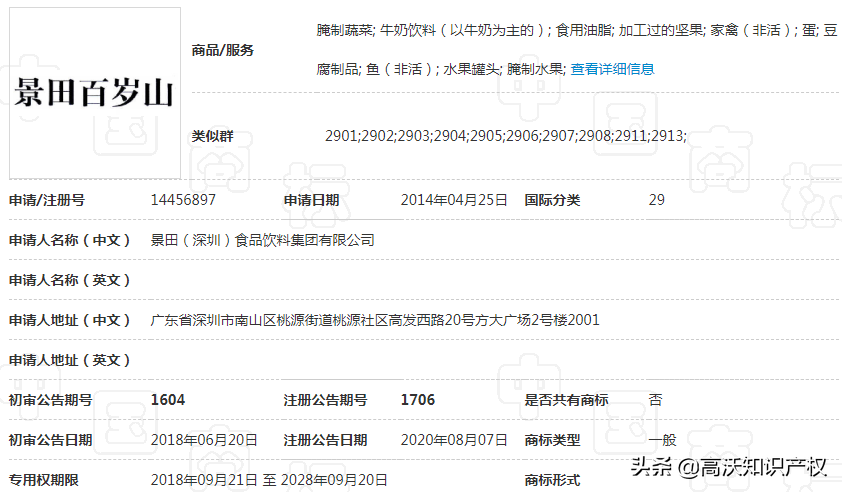Click the 申请人名称（中文） label
This screenshot has width=842, height=492.
click(x=70, y=240)
